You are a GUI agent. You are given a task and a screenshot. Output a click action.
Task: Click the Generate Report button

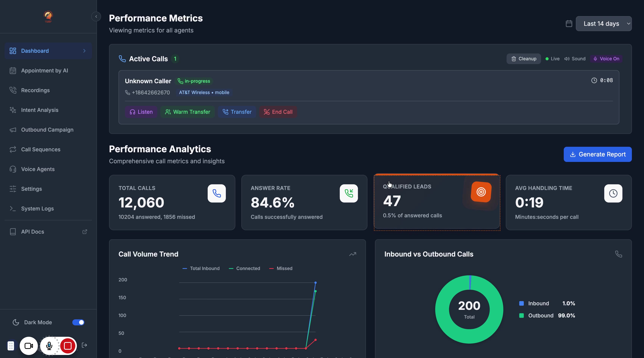(x=598, y=154)
